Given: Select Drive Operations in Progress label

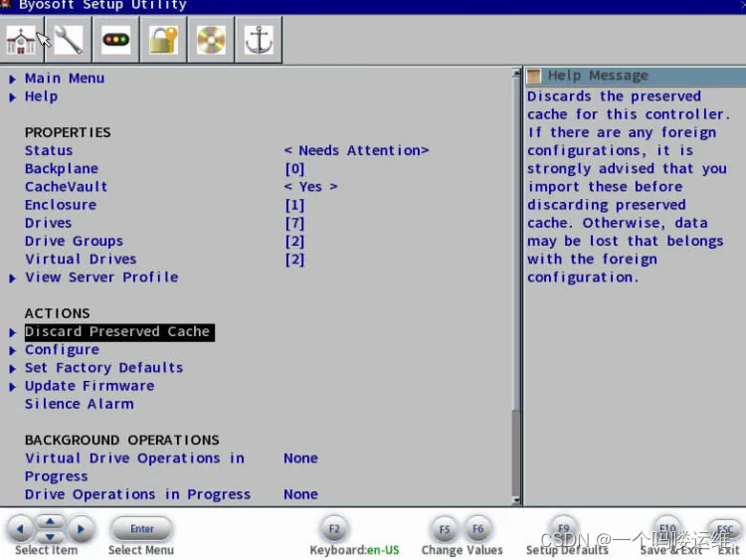Looking at the screenshot, I should click(137, 494).
